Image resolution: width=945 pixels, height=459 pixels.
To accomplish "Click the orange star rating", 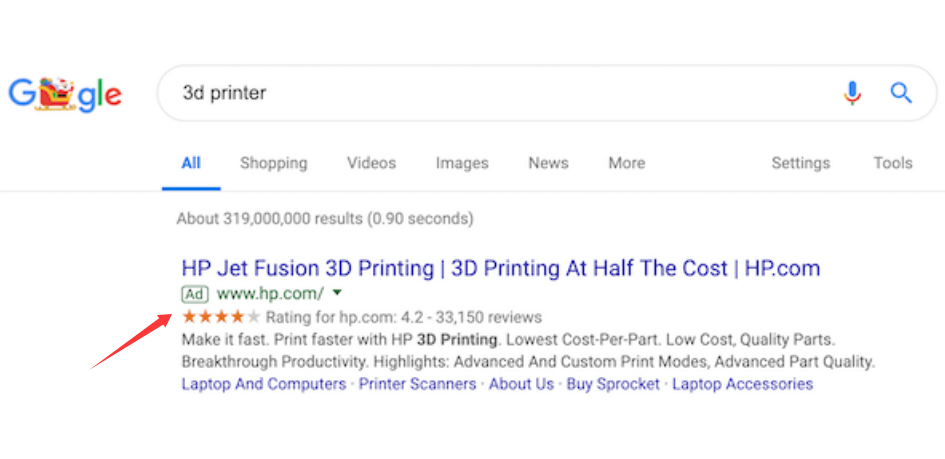I will 221,317.
